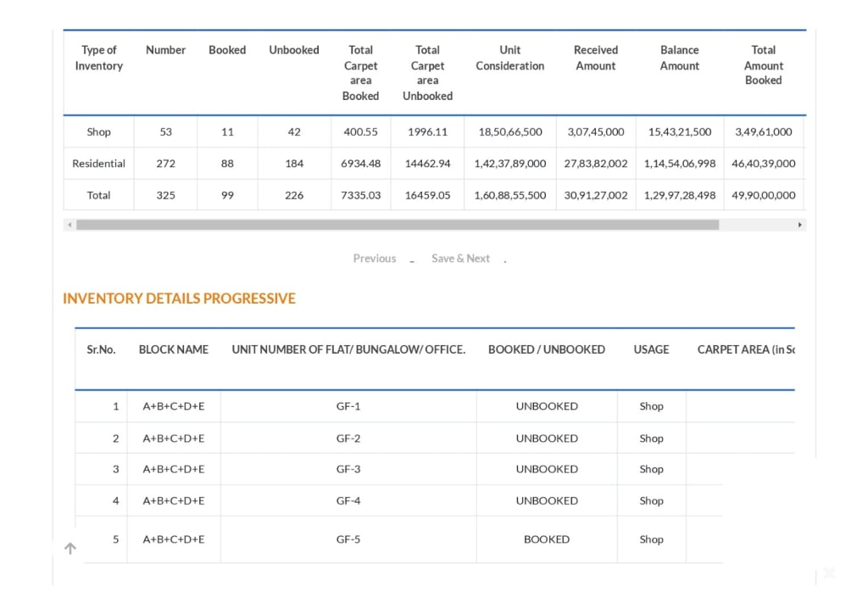Click unit GF-1 in row one
Image resolution: width=868 pixels, height=614 pixels.
(348, 406)
